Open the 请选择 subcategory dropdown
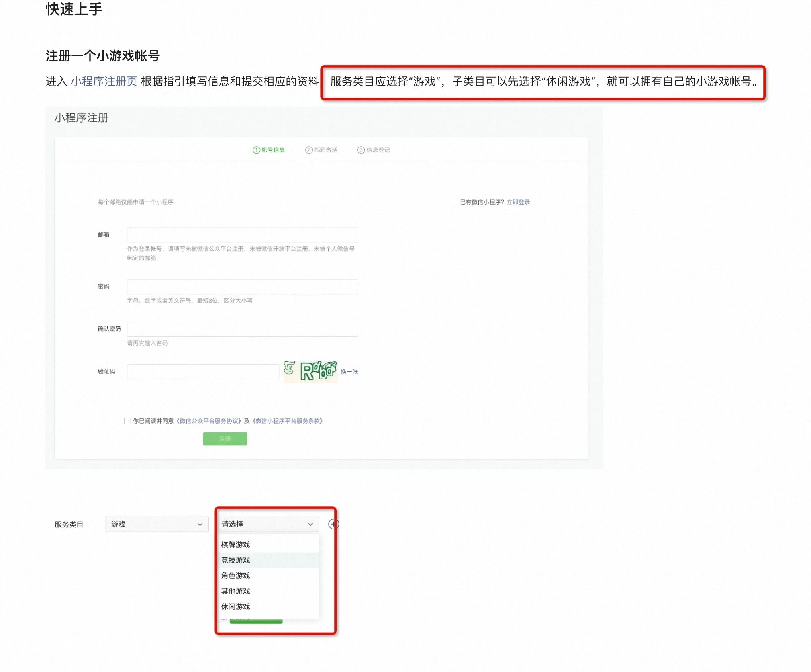The width and height of the screenshot is (811, 672). click(x=267, y=524)
